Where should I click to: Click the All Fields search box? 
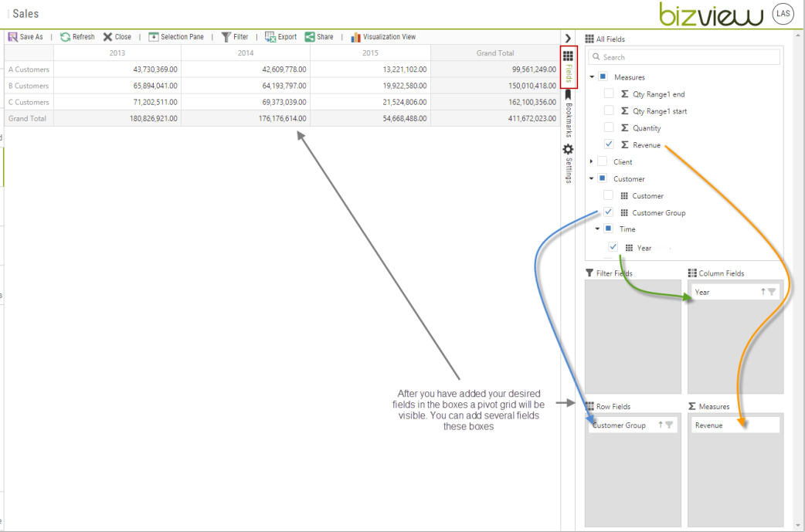(683, 56)
